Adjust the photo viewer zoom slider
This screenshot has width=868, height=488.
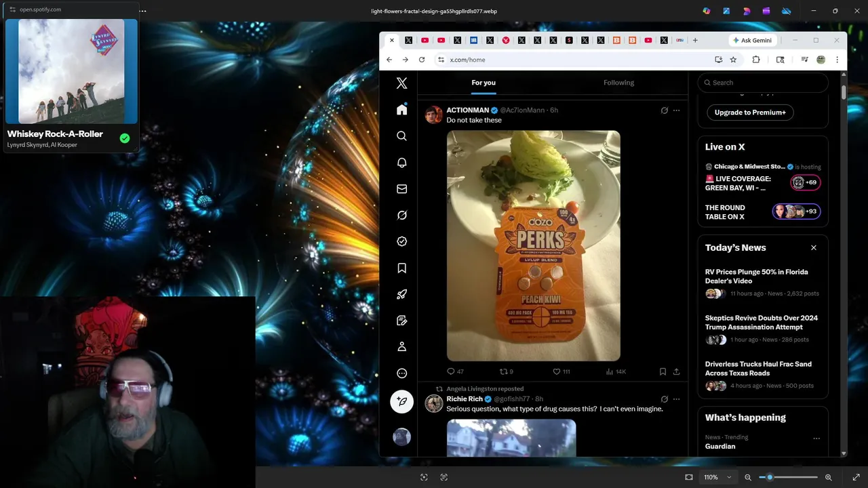pos(788,477)
